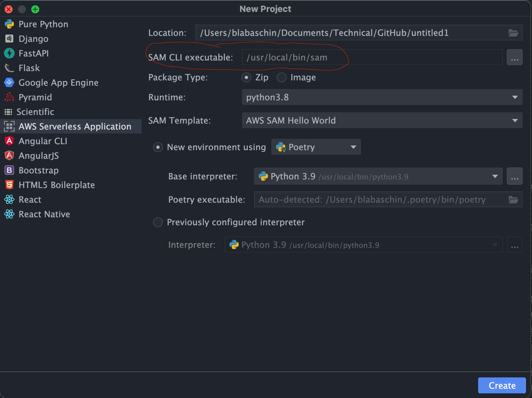Click the AngularJS shield icon
The height and width of the screenshot is (398, 532).
point(9,155)
